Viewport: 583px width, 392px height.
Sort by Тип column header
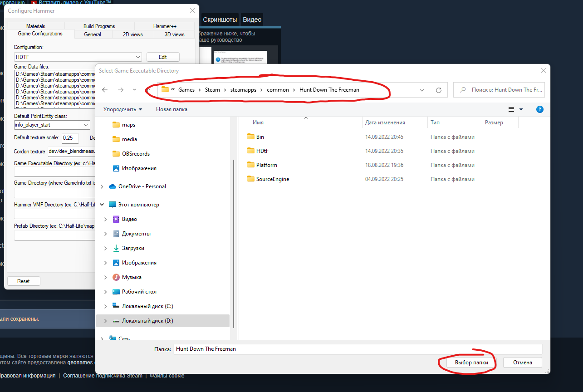pos(435,122)
